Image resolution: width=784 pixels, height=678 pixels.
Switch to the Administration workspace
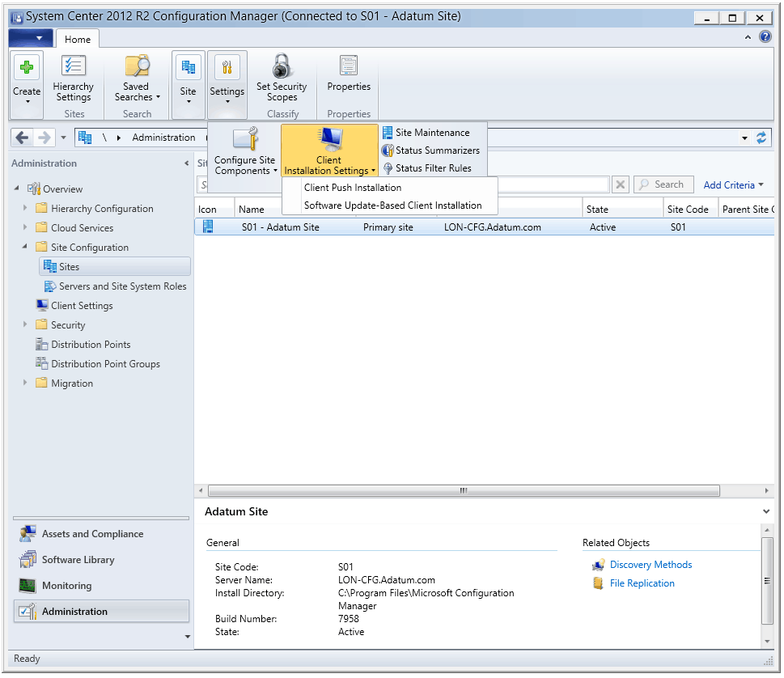click(101, 612)
